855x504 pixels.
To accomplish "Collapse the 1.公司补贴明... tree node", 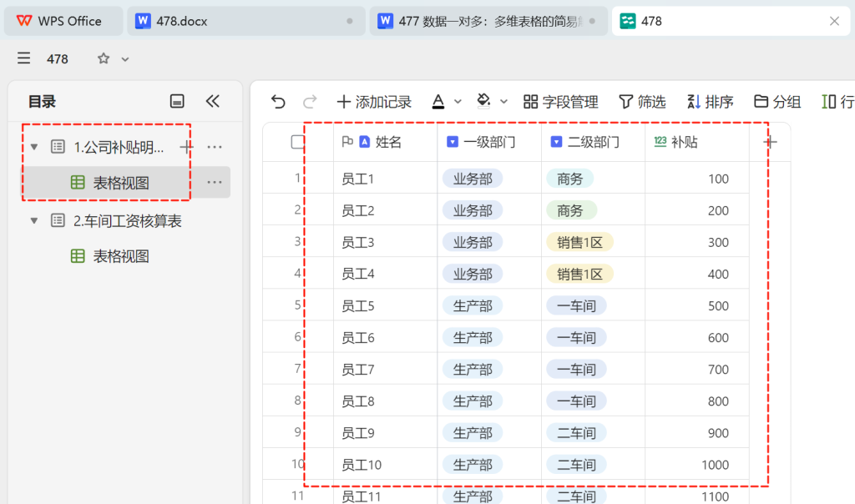I will [x=33, y=147].
